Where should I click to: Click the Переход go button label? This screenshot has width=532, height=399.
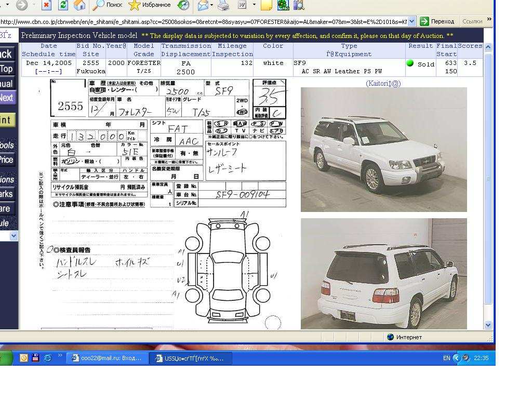tap(443, 21)
